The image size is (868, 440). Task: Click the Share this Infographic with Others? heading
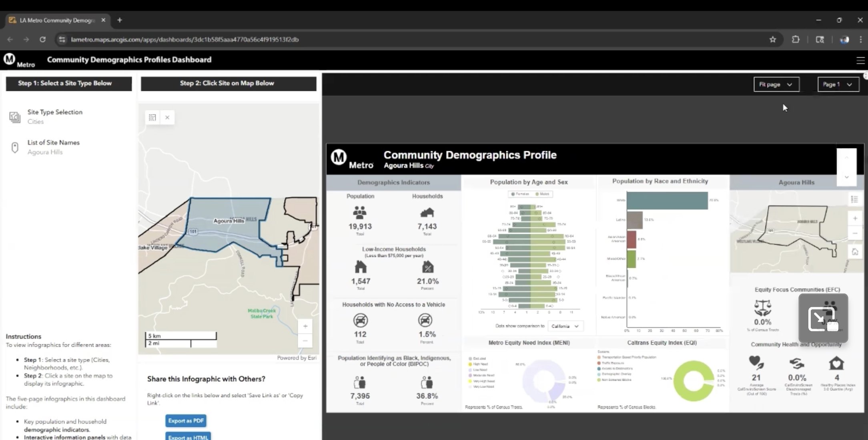206,379
